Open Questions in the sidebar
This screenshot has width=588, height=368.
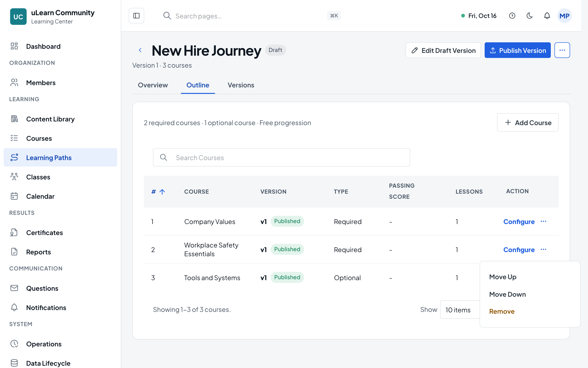click(60, 288)
